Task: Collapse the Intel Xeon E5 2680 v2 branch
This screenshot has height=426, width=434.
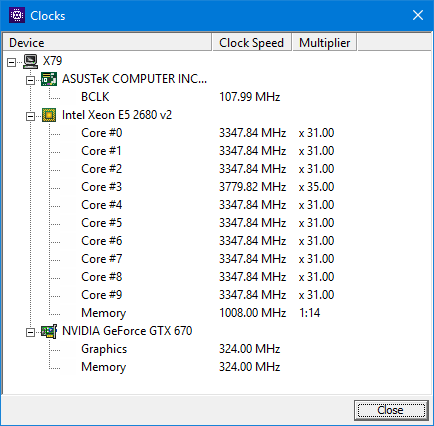Action: pyautogui.click(x=30, y=116)
